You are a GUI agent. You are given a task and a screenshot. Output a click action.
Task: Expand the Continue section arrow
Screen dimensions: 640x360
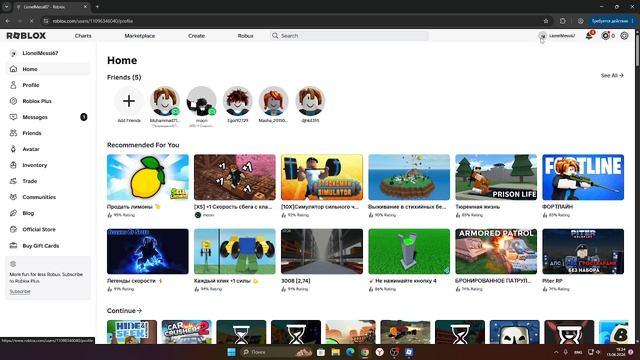[140, 311]
